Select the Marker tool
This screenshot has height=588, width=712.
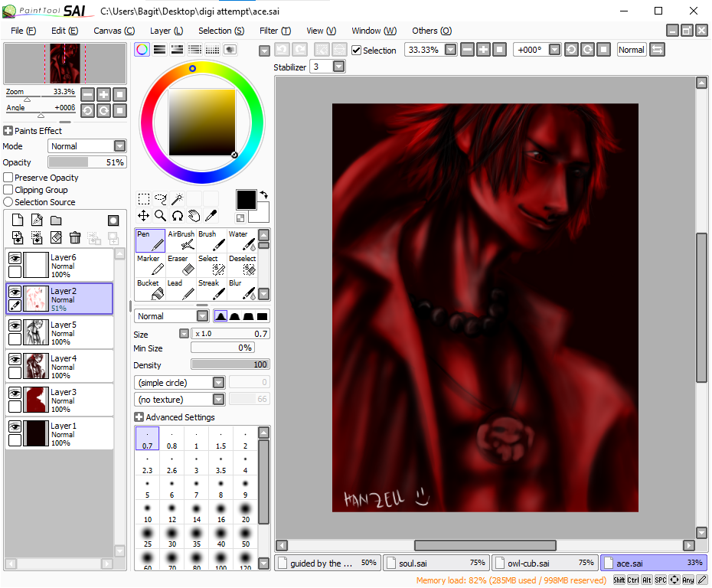[150, 265]
